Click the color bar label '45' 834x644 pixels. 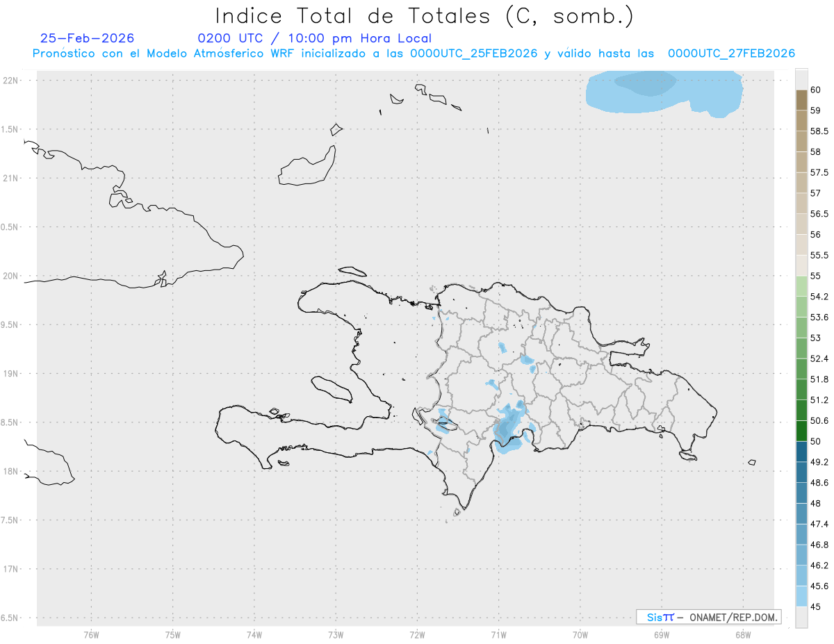[816, 606]
